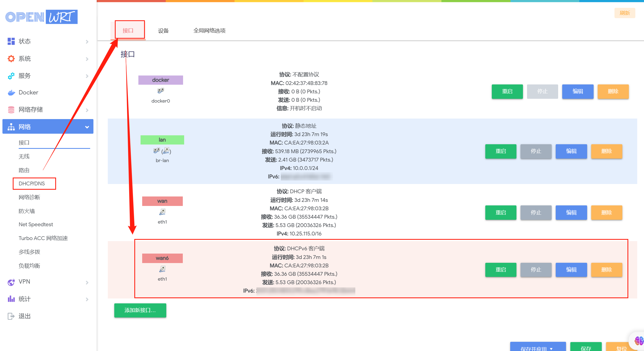Expand the VPN menu chevron

click(x=87, y=283)
